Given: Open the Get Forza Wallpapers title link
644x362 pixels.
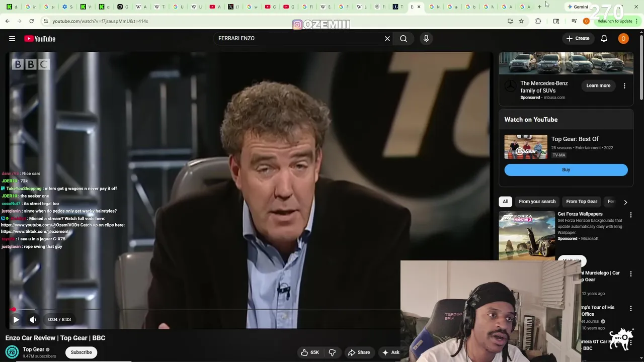Looking at the screenshot, I should click(x=580, y=214).
